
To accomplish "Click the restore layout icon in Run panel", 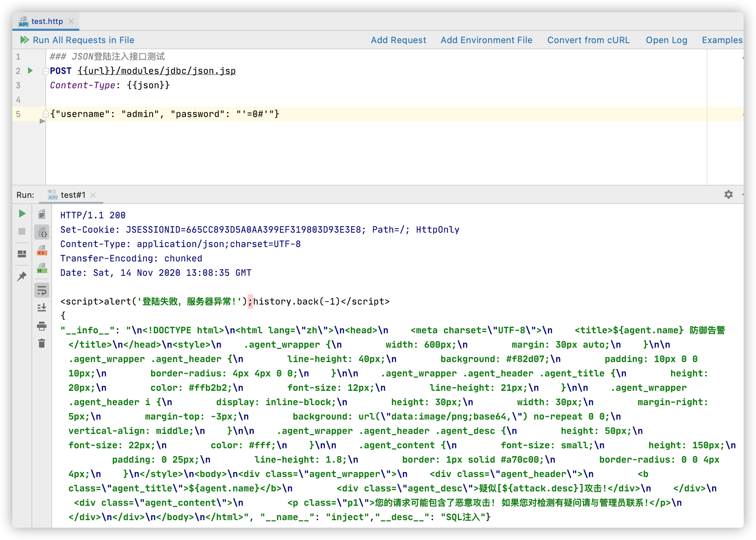I will coord(22,254).
